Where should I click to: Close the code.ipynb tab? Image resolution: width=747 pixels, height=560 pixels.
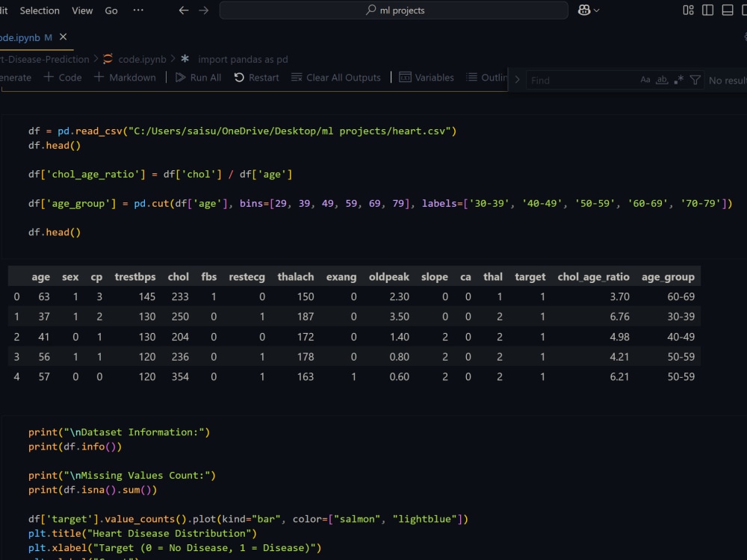63,37
